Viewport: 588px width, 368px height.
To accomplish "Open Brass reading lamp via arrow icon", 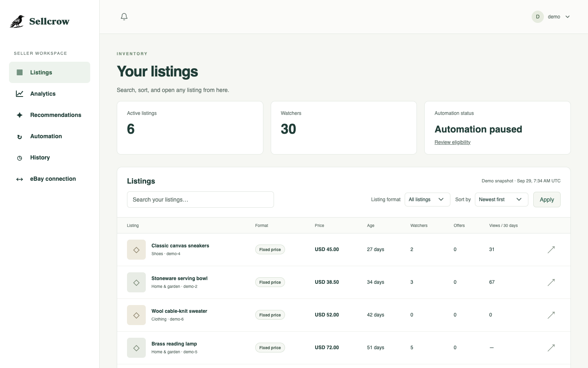I will 551,348.
